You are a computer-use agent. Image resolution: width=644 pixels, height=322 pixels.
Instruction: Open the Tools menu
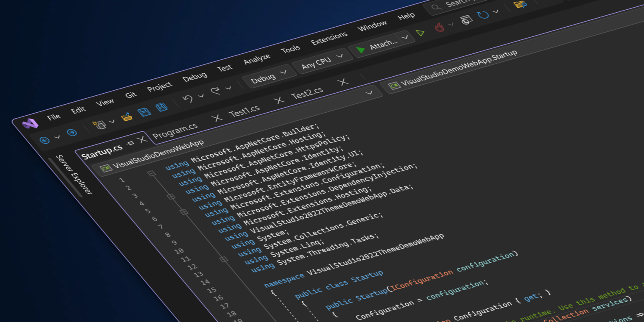(x=290, y=49)
